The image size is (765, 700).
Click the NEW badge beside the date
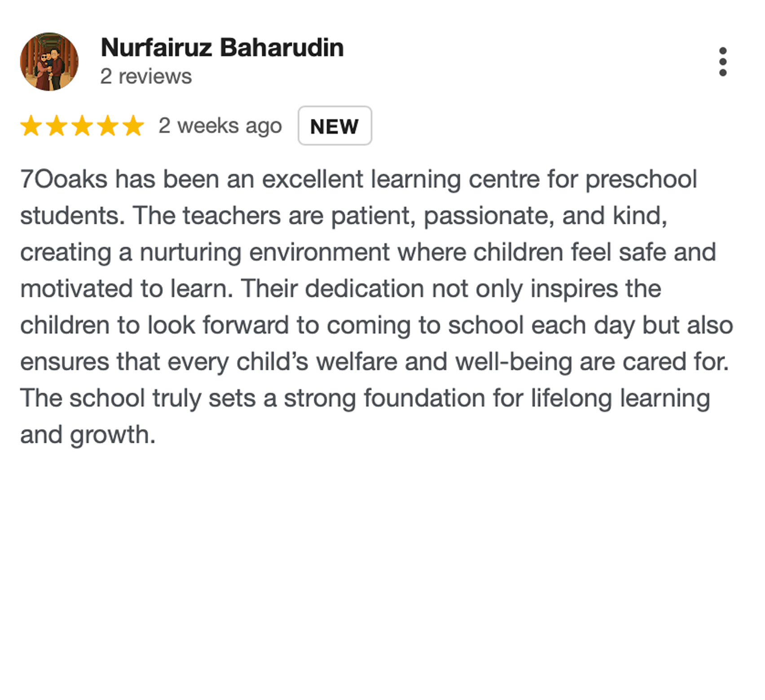[334, 126]
